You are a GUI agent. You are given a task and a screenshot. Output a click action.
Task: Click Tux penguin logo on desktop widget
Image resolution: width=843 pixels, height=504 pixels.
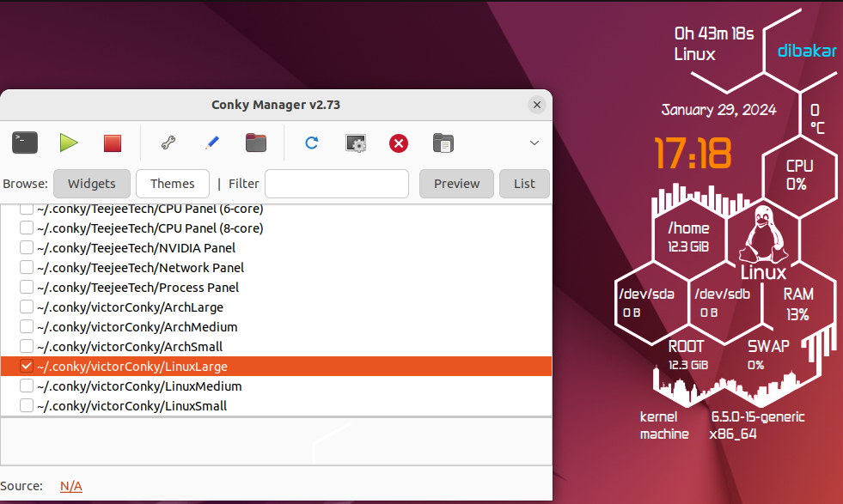762,234
